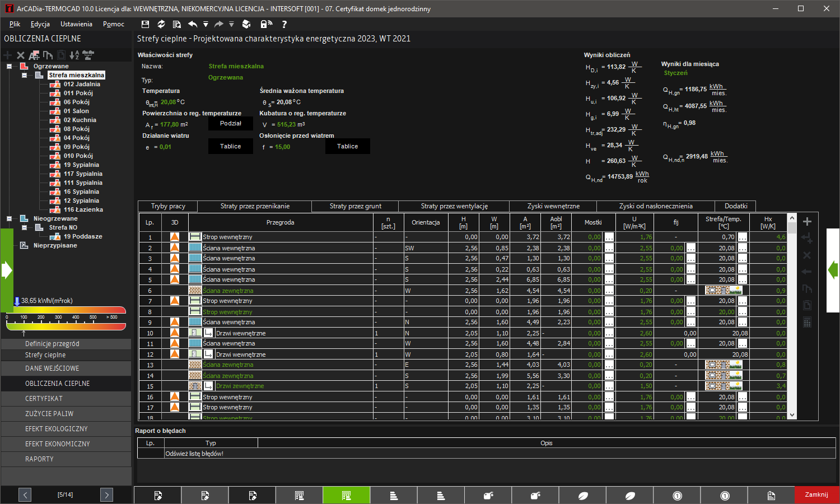The height and width of the screenshot is (504, 840).
Task: Click the undo arrow icon
Action: (x=193, y=24)
